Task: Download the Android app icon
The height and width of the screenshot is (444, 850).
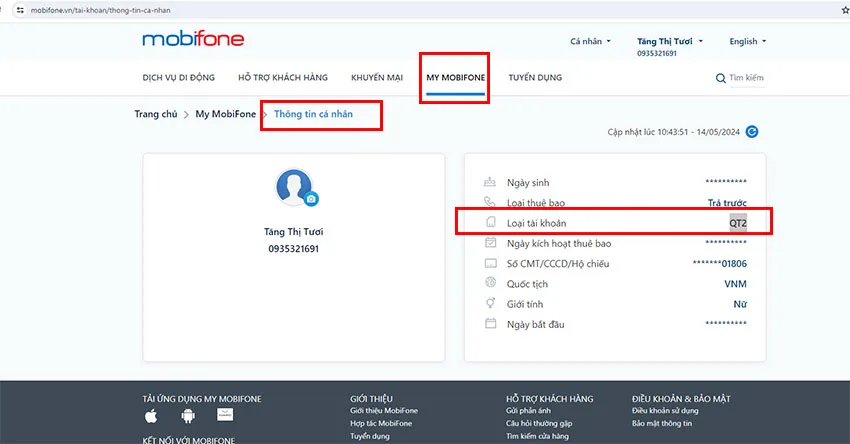Action: tap(188, 416)
